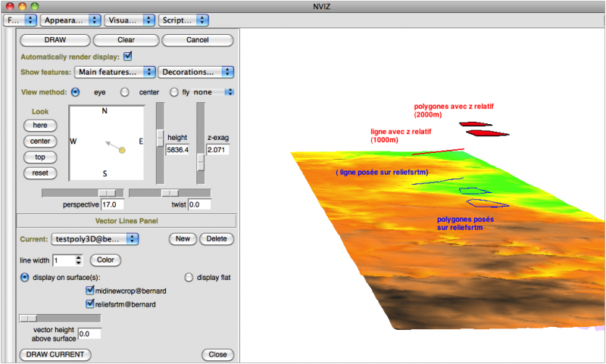Viewport: 606px width, 364px height.
Task: Toggle Automatically render display checkbox
Action: (128, 56)
